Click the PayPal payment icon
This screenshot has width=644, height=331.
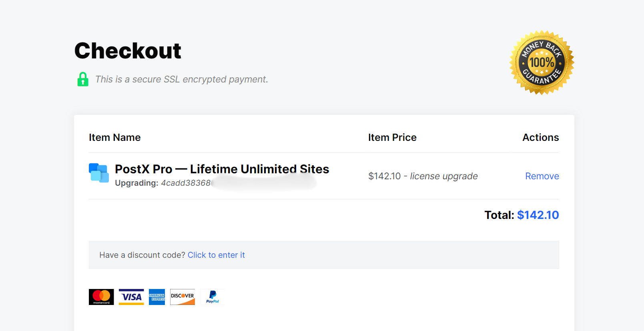[x=213, y=297]
